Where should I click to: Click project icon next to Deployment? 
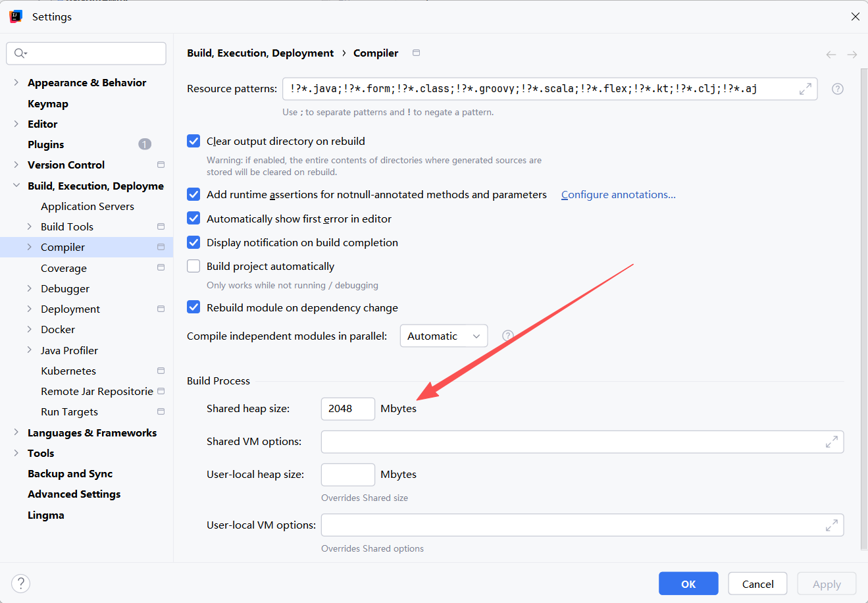(161, 309)
